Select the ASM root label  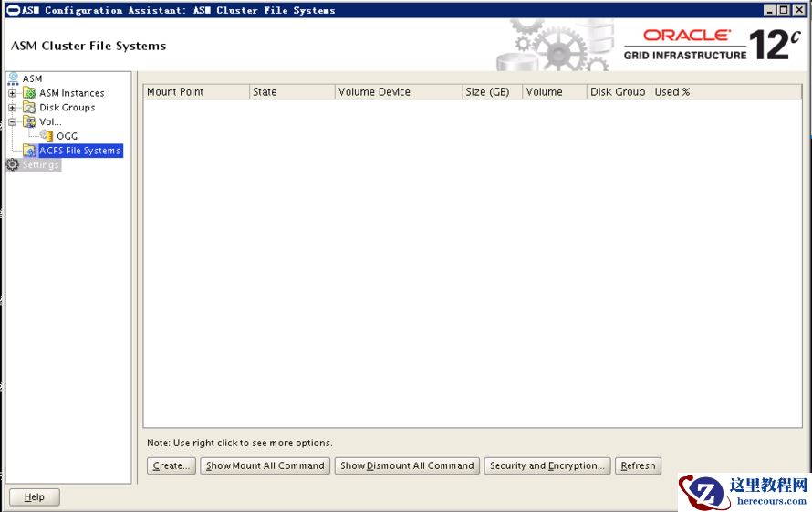pyautogui.click(x=32, y=78)
